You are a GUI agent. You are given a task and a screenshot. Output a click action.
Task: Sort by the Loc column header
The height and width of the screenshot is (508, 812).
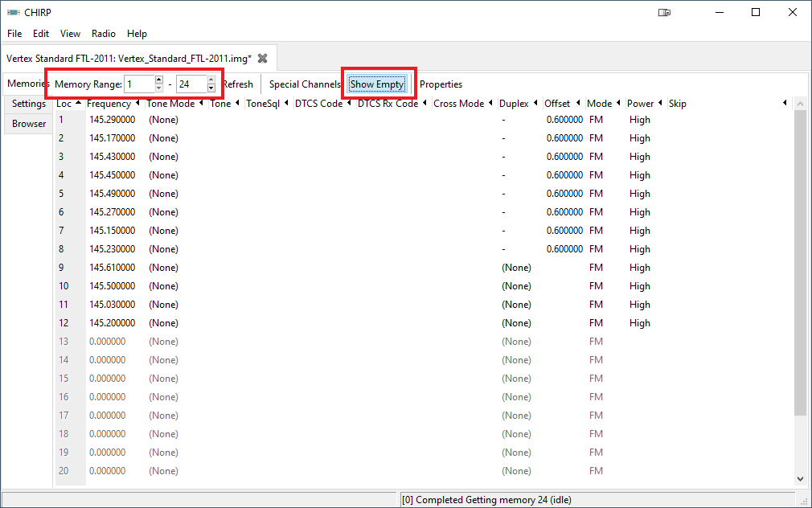click(69, 104)
